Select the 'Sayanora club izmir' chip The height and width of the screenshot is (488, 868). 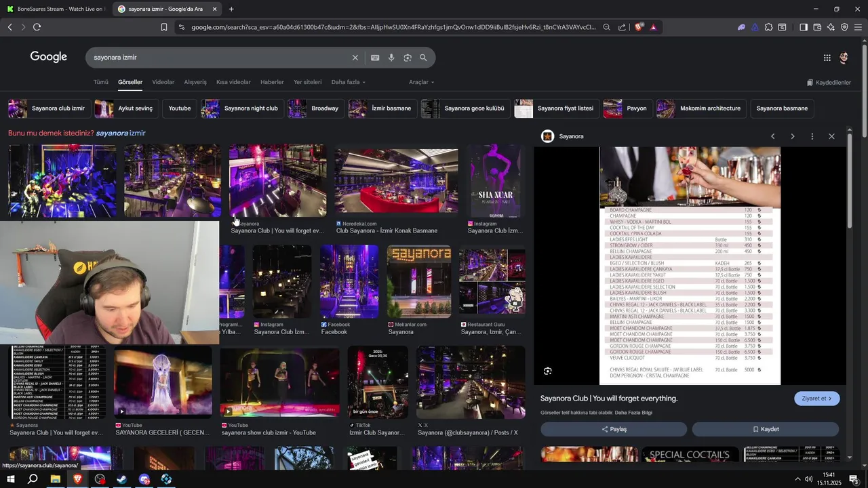click(48, 108)
